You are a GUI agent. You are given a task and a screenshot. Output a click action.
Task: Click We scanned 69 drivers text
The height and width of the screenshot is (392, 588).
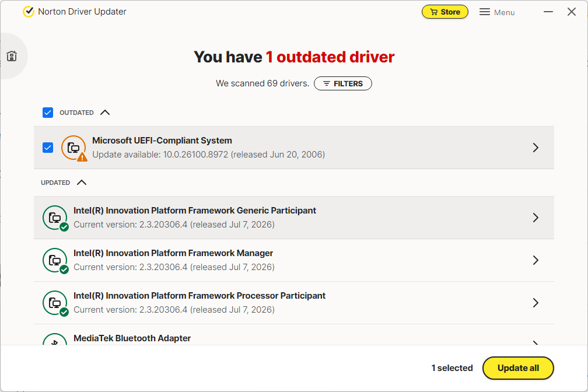coord(262,83)
